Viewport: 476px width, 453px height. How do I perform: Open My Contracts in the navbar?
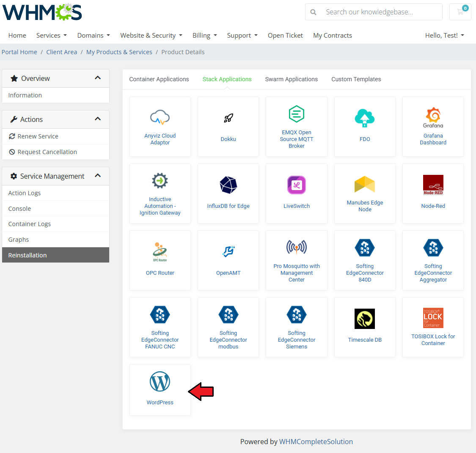[333, 36]
